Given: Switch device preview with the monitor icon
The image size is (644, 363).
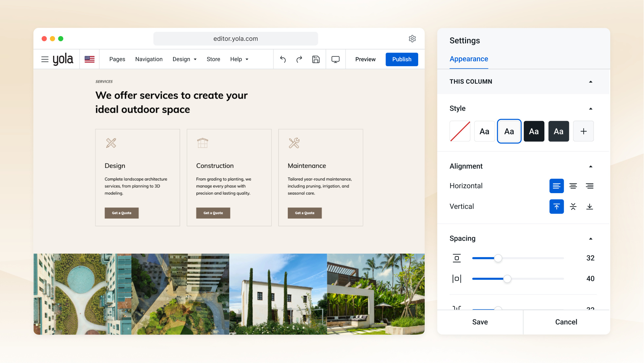Looking at the screenshot, I should tap(336, 59).
